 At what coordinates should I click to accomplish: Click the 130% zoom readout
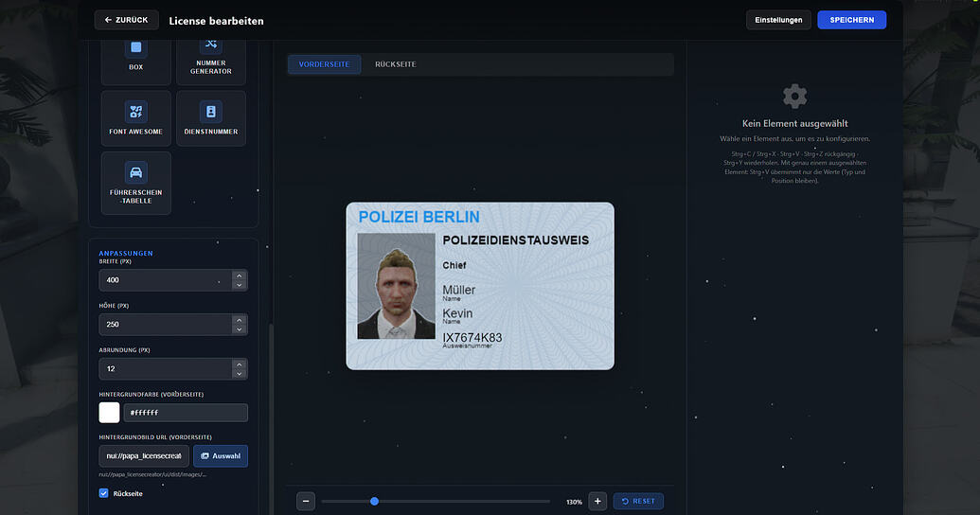574,502
